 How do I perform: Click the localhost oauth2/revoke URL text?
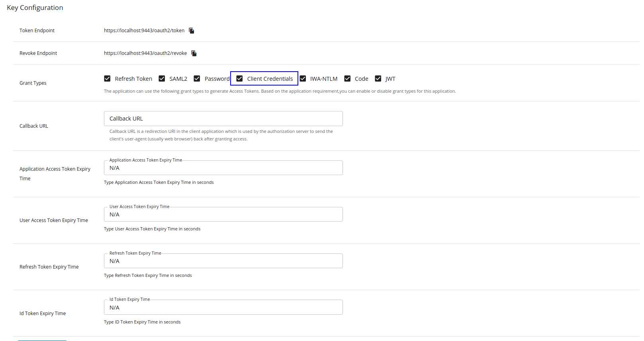[145, 53]
